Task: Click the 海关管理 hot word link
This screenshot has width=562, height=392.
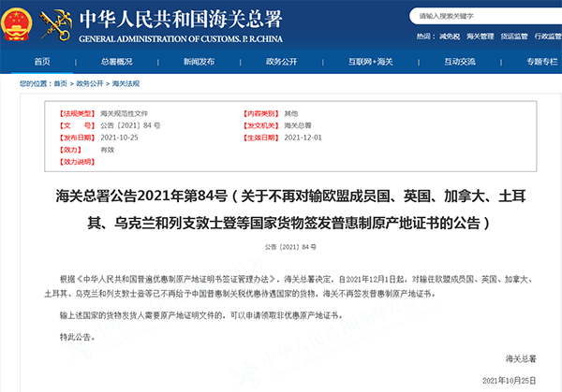Action: tap(480, 36)
